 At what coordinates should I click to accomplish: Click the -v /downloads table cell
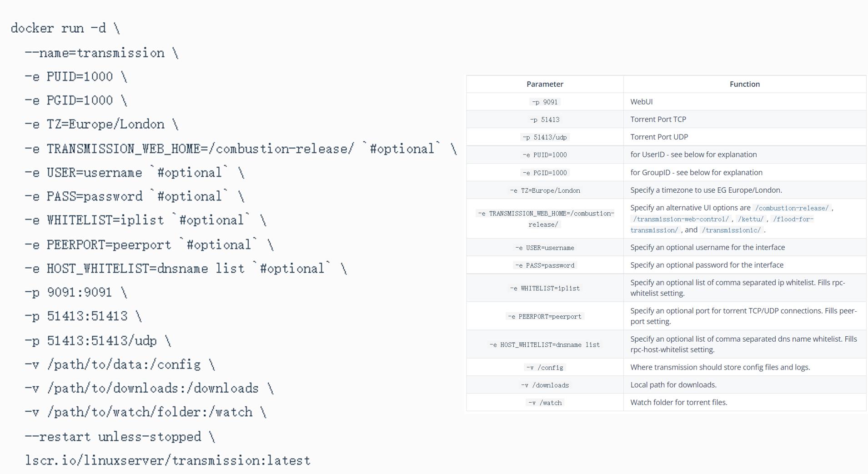coord(545,385)
